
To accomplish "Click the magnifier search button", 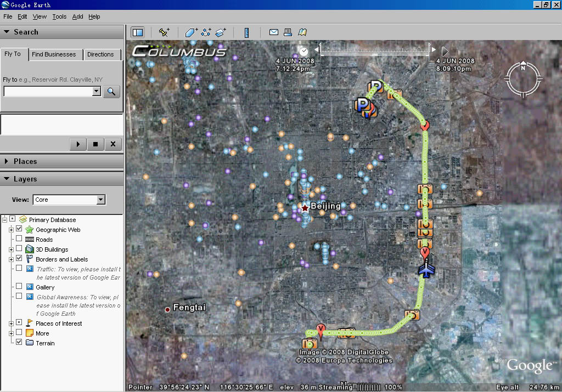I will pos(111,92).
